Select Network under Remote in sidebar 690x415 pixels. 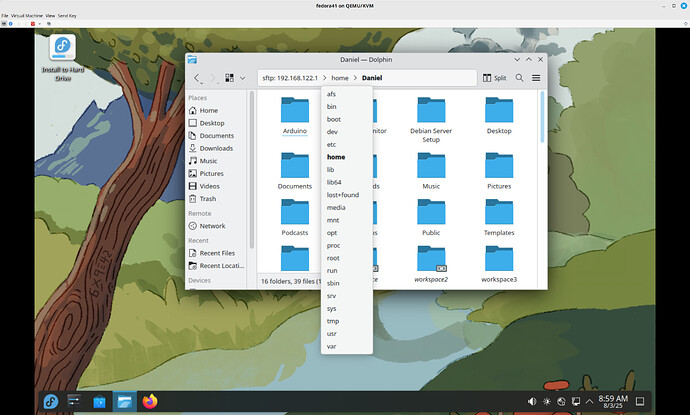(212, 226)
